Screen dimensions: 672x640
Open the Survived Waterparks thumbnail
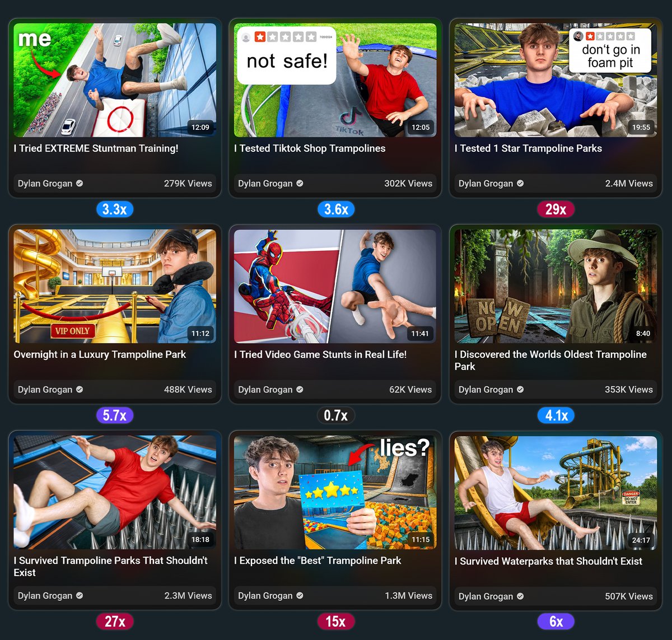click(x=556, y=492)
